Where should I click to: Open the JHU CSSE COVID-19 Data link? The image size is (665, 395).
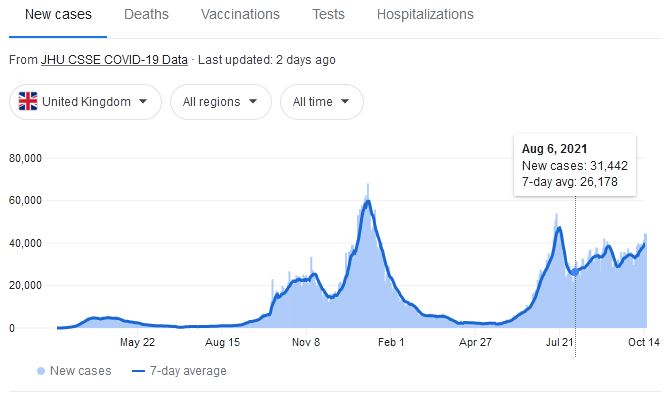point(114,60)
